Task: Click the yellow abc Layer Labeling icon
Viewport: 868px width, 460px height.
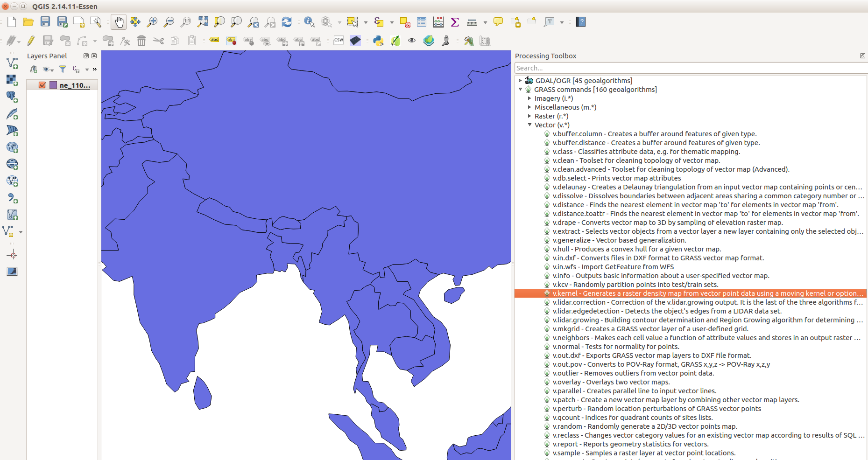Action: (x=214, y=41)
